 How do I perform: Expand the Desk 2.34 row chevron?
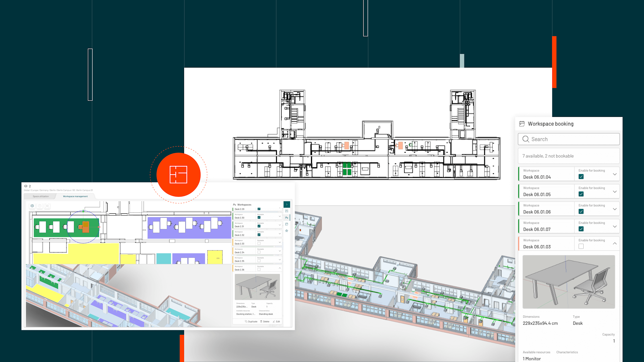tap(280, 251)
